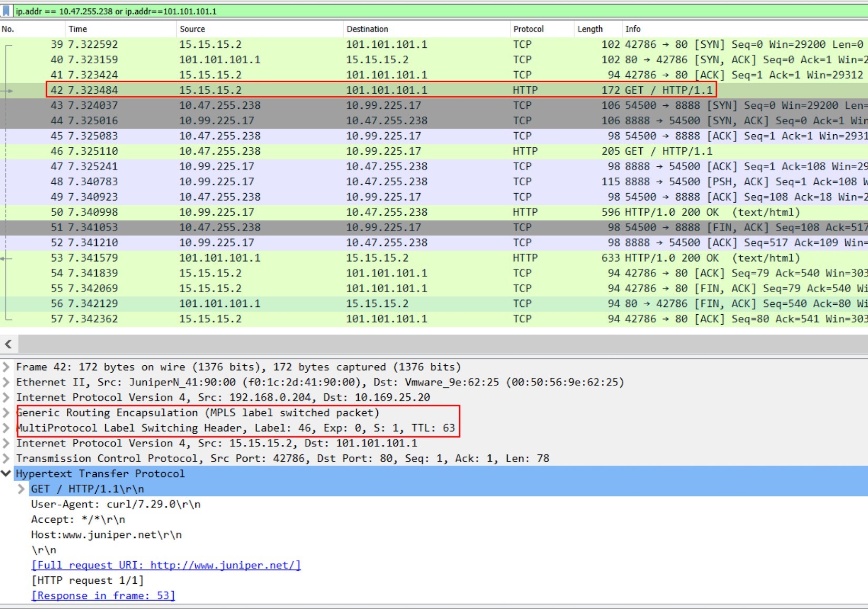
Task: Sort packets by the Time column header
Action: coord(120,29)
